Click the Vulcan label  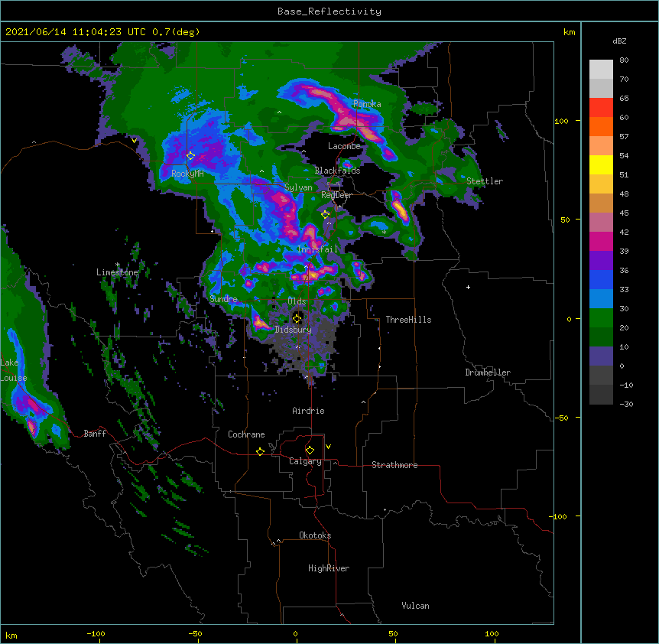pyautogui.click(x=415, y=606)
